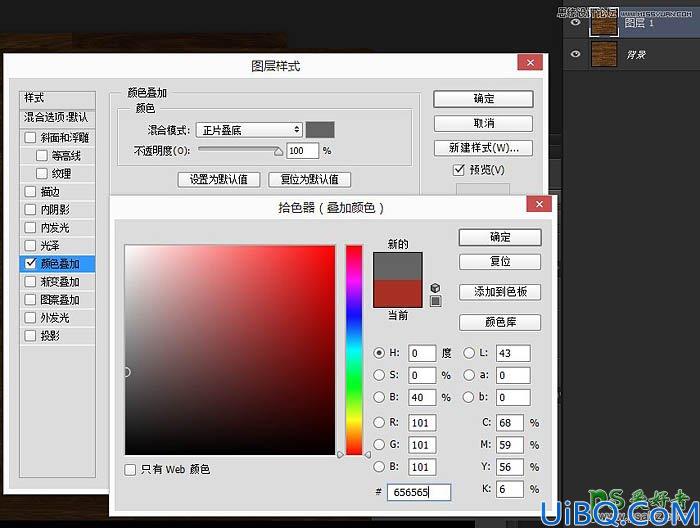The height and width of the screenshot is (528, 700).
Task: Click the 当前 current red swatch
Action: click(x=398, y=293)
